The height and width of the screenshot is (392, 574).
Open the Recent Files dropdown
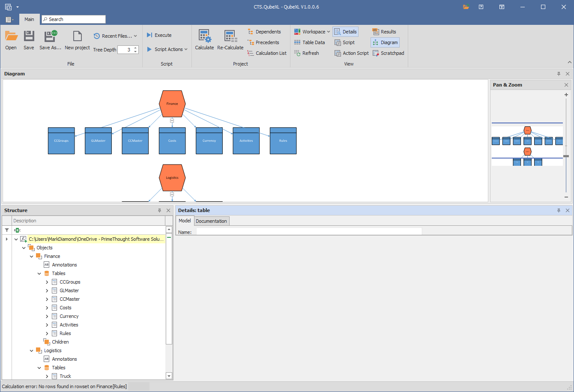(x=116, y=36)
